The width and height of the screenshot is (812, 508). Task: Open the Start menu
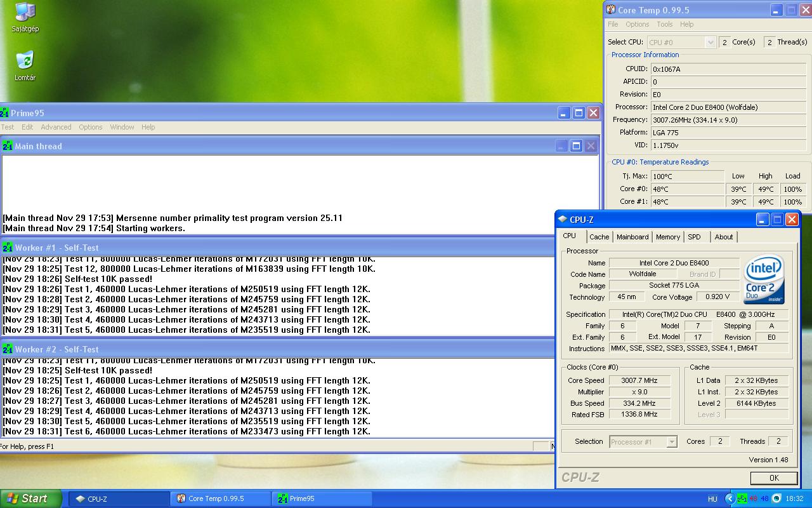[31, 498]
